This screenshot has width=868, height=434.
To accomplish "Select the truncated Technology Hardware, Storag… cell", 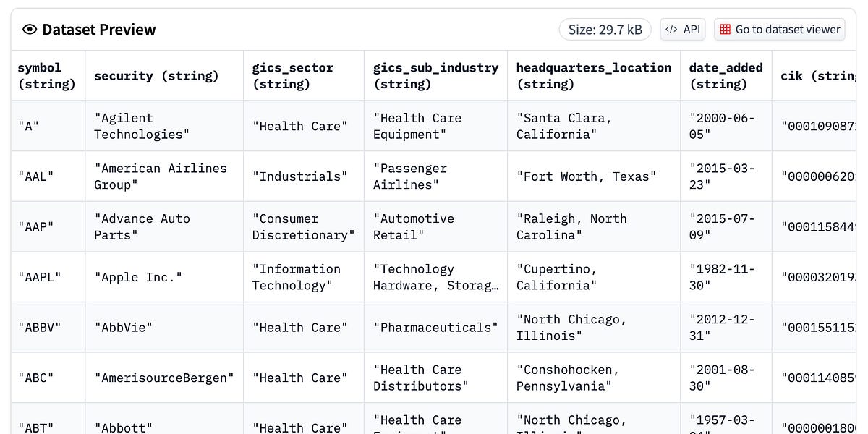I will point(434,277).
